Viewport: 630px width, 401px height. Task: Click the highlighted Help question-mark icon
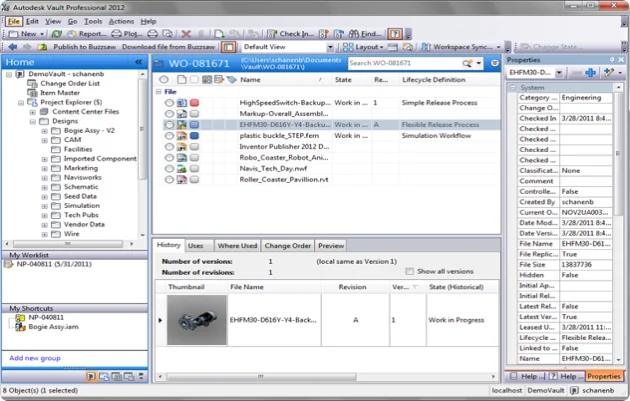click(395, 34)
